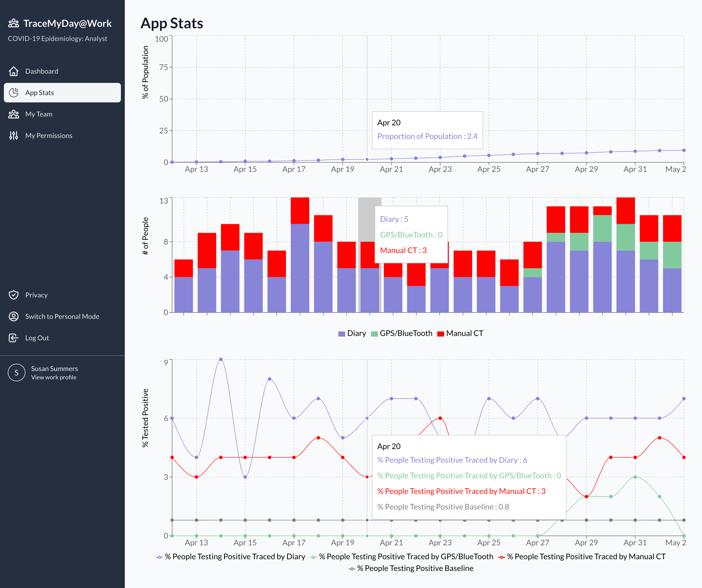Viewport: 702px width, 588px height.
Task: Click the App Stats pie chart icon
Action: click(x=14, y=93)
